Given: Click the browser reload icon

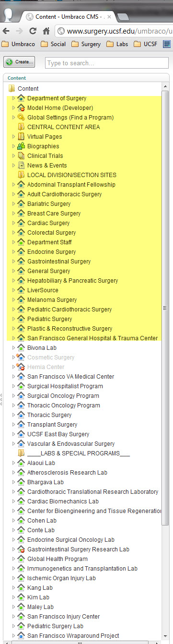Looking at the screenshot, I should (33, 31).
